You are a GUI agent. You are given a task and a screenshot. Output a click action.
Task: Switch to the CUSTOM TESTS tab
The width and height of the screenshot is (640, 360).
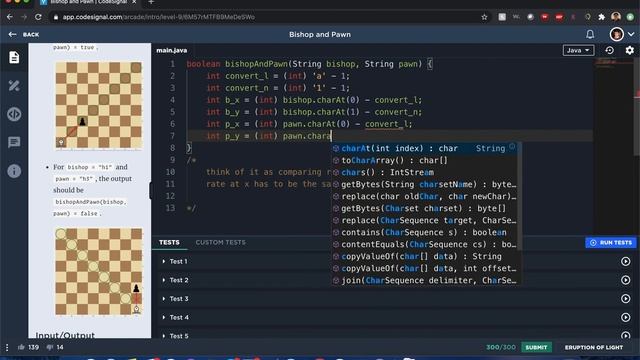(x=220, y=242)
